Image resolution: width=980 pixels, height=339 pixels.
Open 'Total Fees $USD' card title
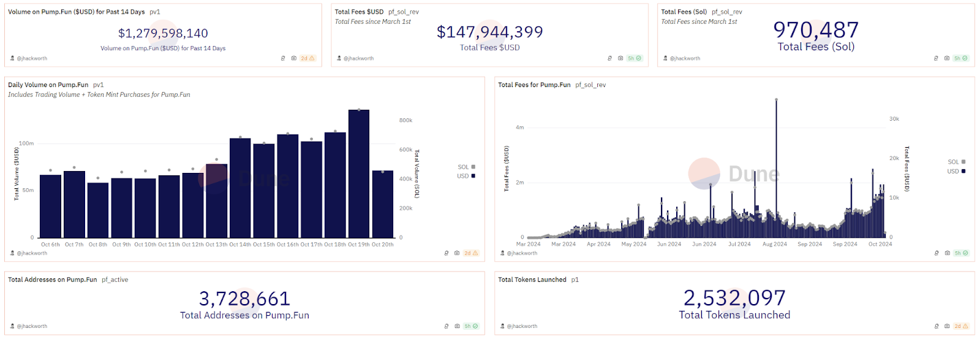point(359,12)
